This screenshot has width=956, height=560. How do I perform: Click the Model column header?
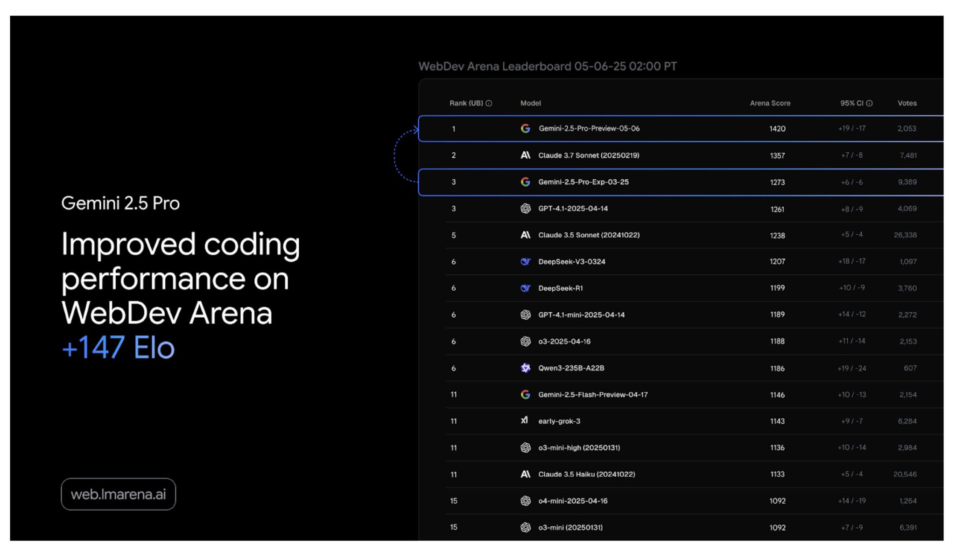(x=531, y=103)
